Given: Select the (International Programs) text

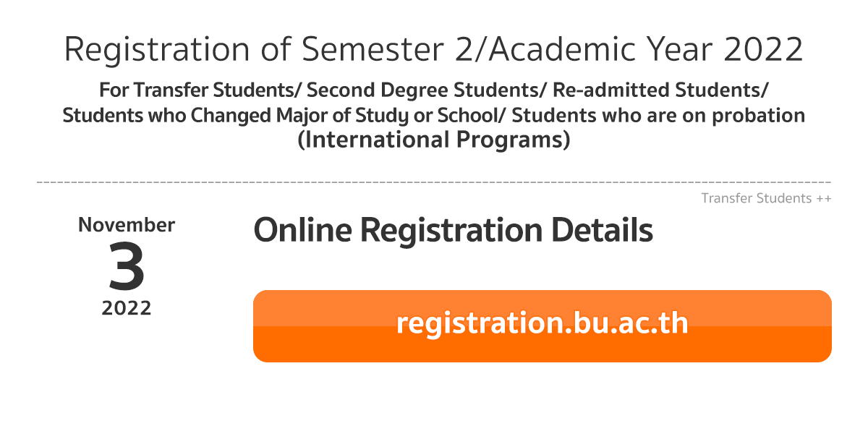Looking at the screenshot, I should (434, 140).
